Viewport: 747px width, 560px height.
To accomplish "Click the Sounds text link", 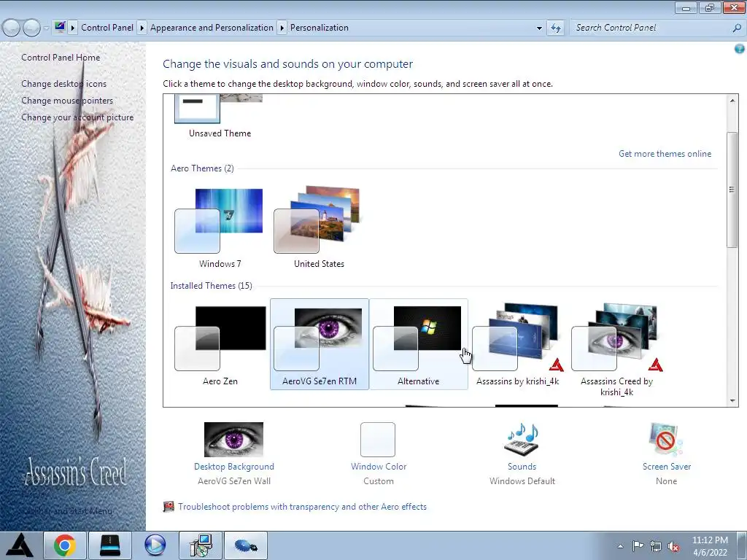I will 522,467.
